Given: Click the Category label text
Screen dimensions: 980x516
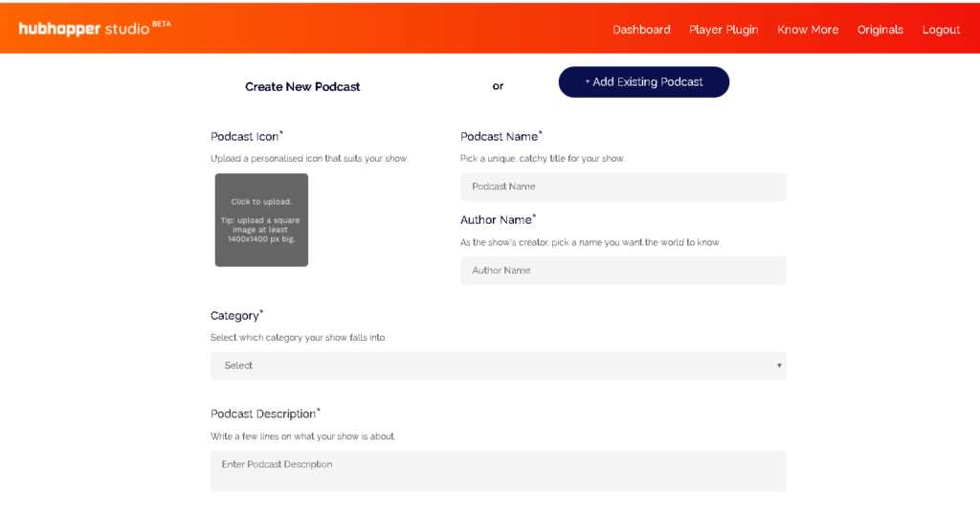Looking at the screenshot, I should click(236, 315).
